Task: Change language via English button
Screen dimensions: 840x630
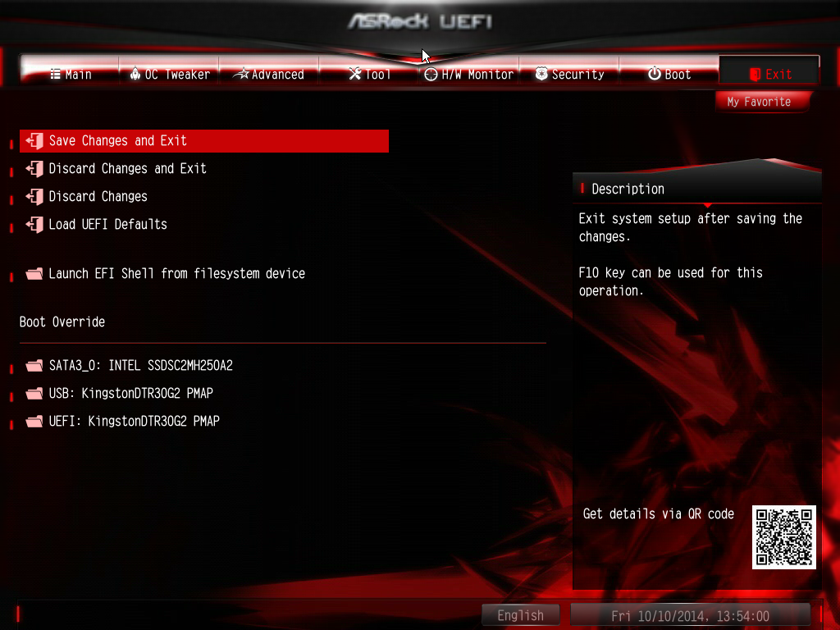Action: tap(521, 615)
